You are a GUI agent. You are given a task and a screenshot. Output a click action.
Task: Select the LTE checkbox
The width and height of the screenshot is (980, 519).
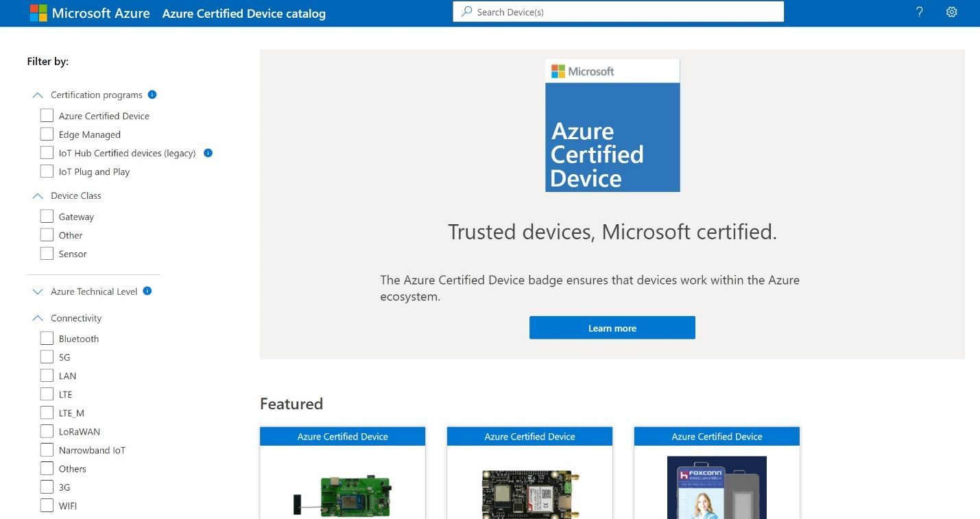(x=47, y=394)
